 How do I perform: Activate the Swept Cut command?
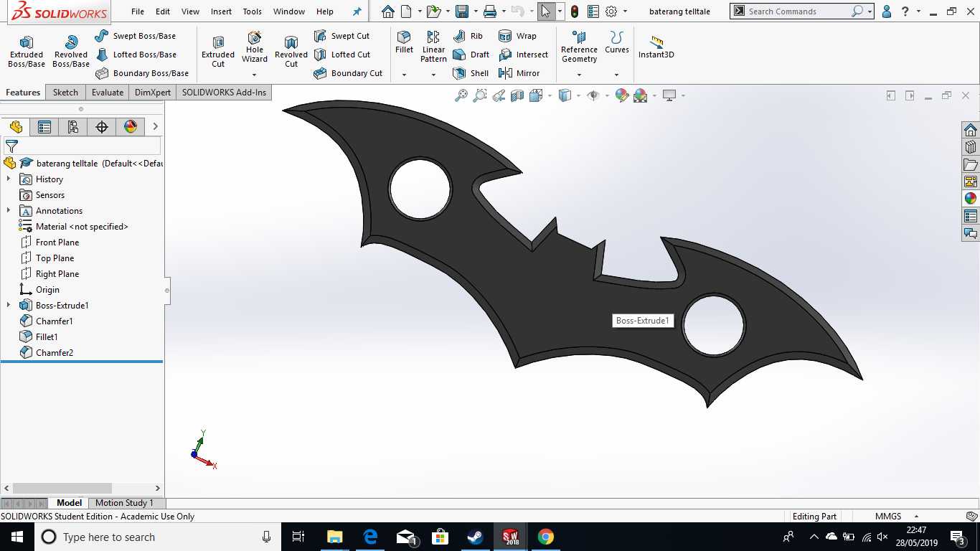[341, 36]
